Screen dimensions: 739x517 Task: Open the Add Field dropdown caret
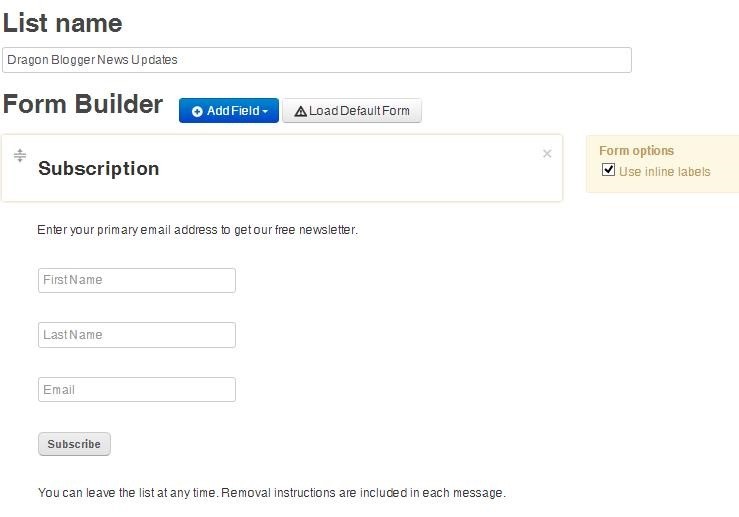click(265, 112)
